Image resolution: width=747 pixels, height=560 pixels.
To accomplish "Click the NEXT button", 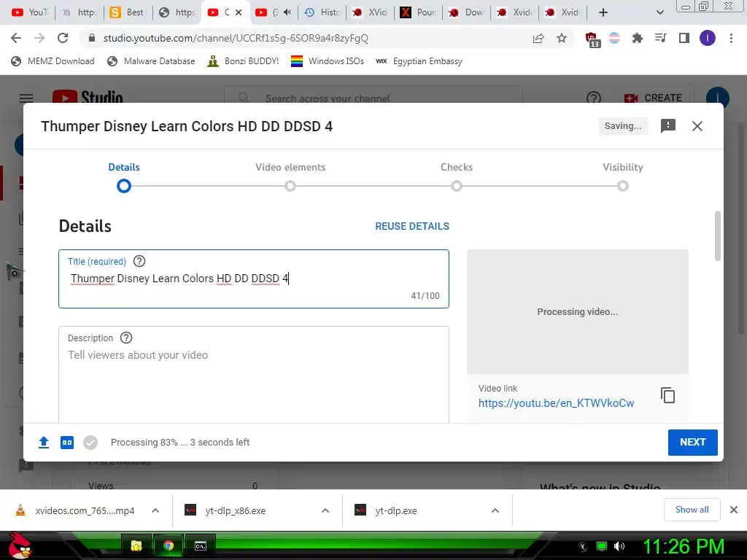I will [x=693, y=443].
